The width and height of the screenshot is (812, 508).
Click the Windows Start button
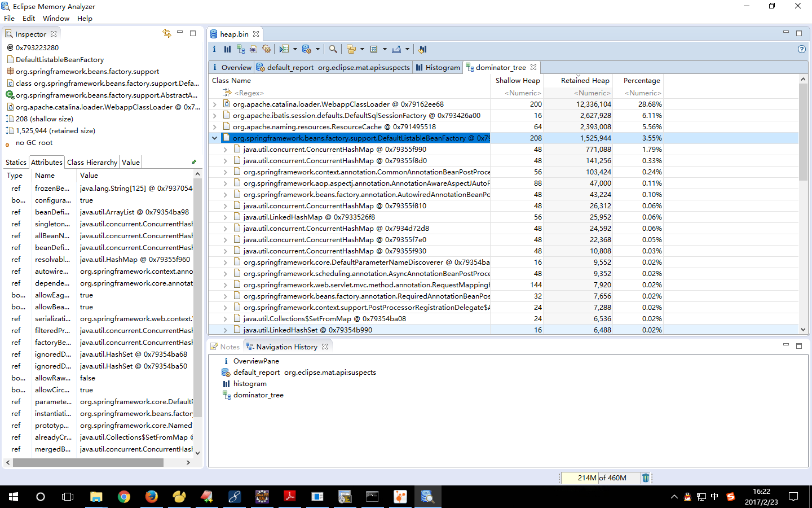click(x=14, y=497)
